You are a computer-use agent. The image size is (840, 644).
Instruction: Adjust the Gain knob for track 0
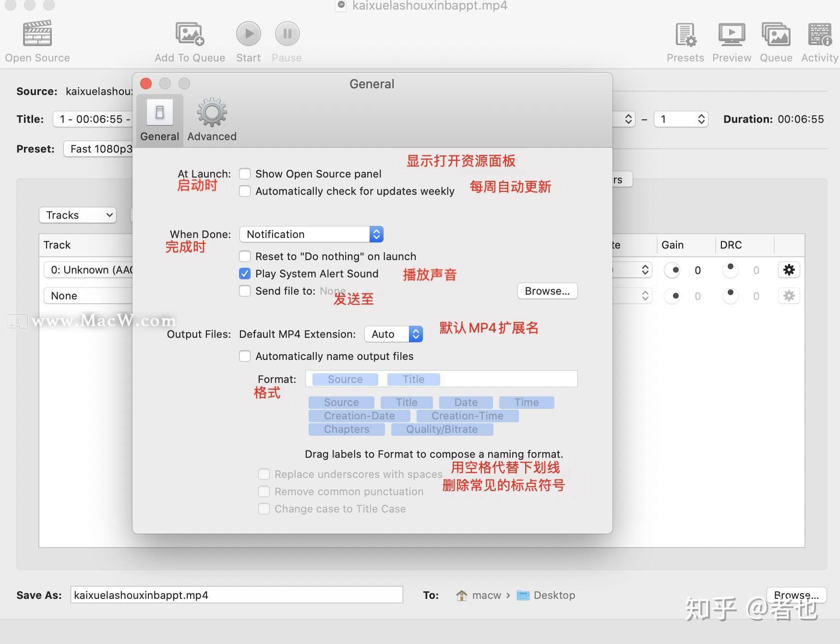tap(672, 270)
